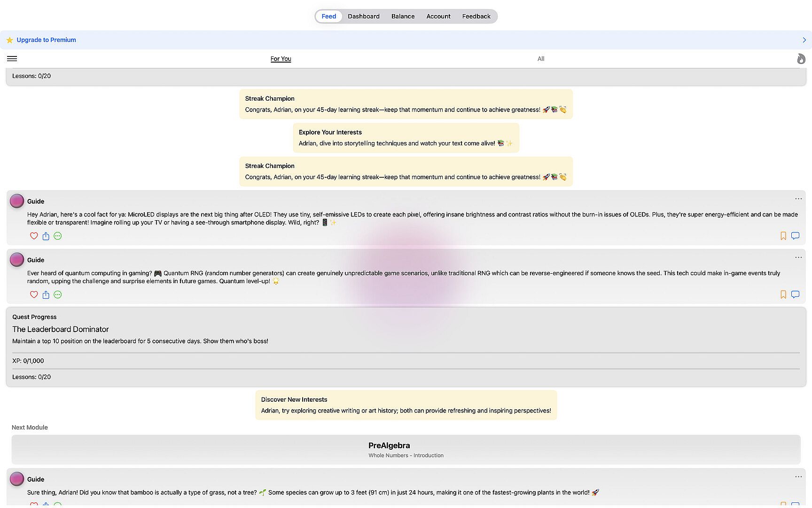Image resolution: width=812 pixels, height=508 pixels.
Task: Bookmark the quantum computing gaming post
Action: click(783, 295)
